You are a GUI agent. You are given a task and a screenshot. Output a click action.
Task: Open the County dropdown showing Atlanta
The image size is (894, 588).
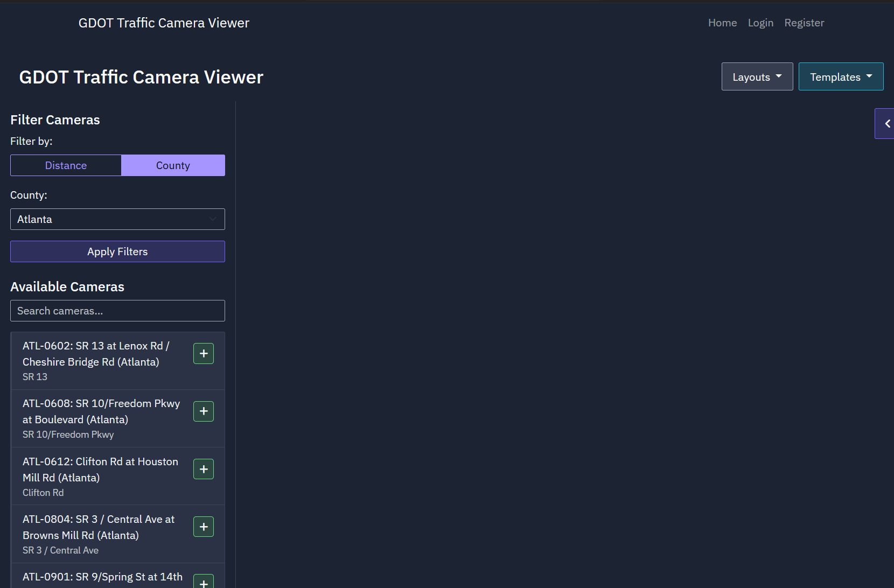[117, 219]
